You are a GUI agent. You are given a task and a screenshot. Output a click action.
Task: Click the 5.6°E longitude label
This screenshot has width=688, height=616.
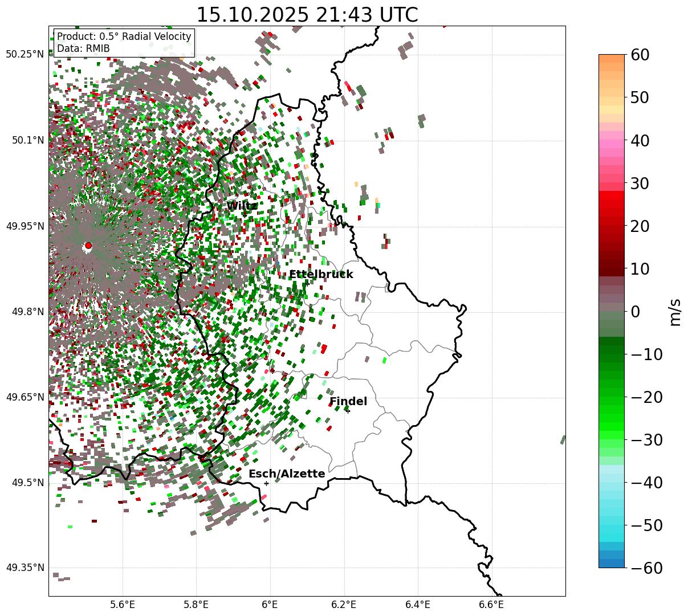tap(123, 605)
